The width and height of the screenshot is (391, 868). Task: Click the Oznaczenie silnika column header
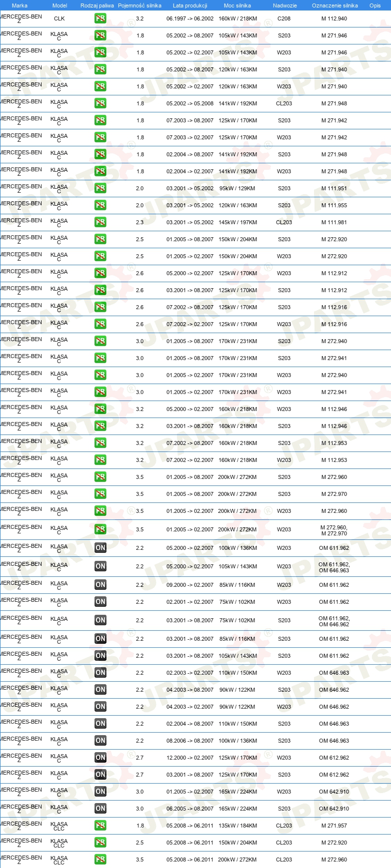click(x=335, y=5)
